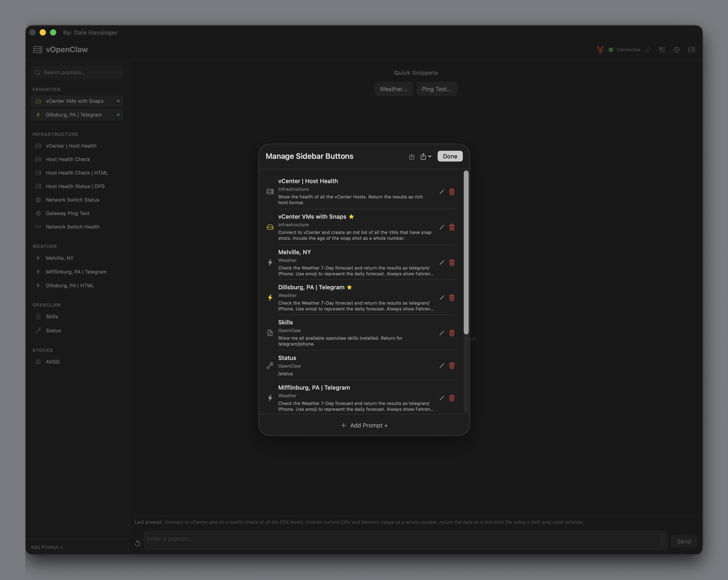Click the Search prompts field
Viewport: 728px width, 580px height.
[81, 72]
